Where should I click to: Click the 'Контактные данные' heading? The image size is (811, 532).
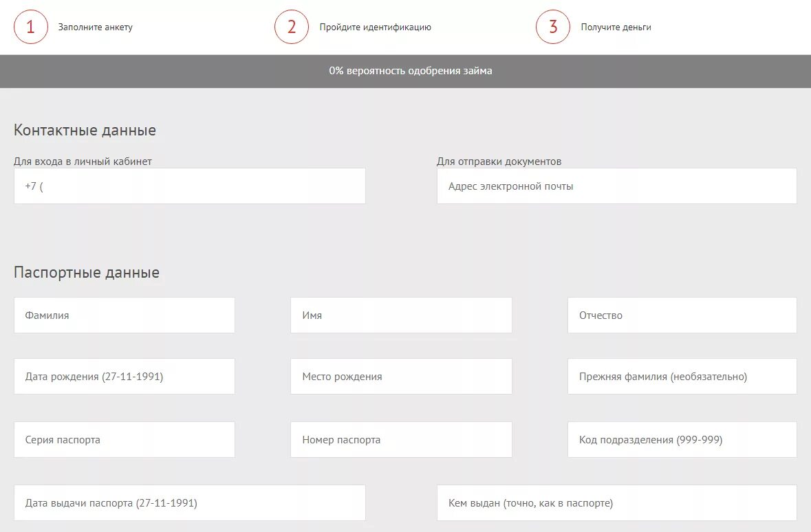85,131
